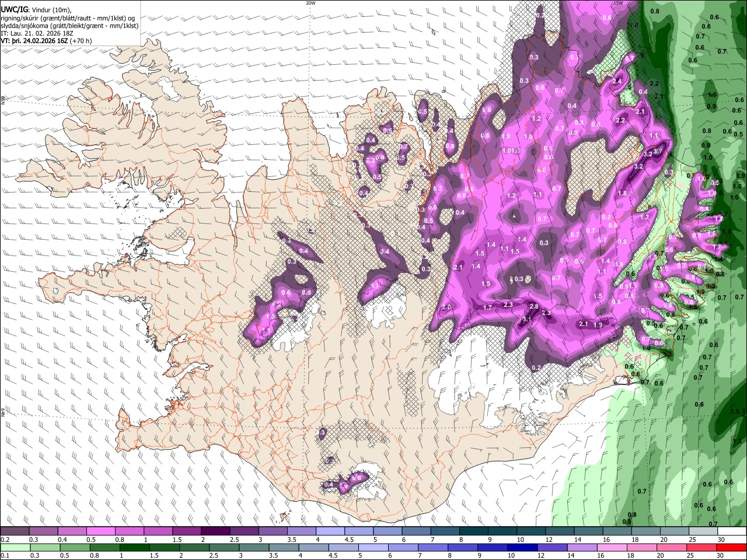747x560 pixels.
Task: Pick the dark teal swatch between 8 and 9, top legend row
Action: coord(474,531)
